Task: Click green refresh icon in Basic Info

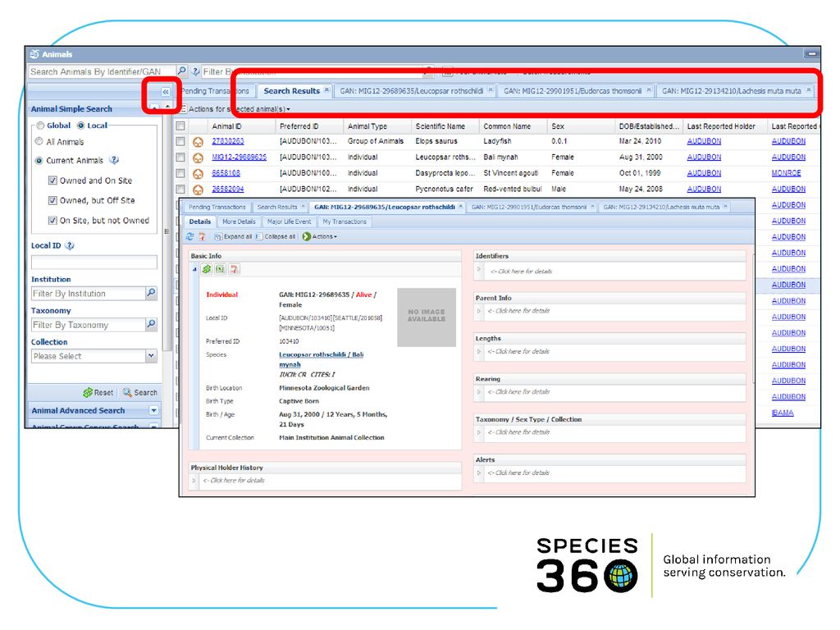Action: [207, 269]
